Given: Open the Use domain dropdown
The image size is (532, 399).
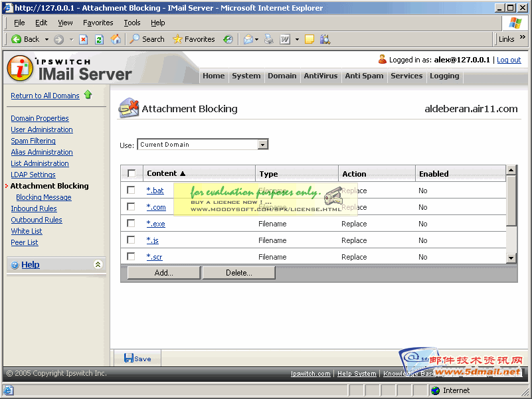Looking at the screenshot, I should [262, 145].
